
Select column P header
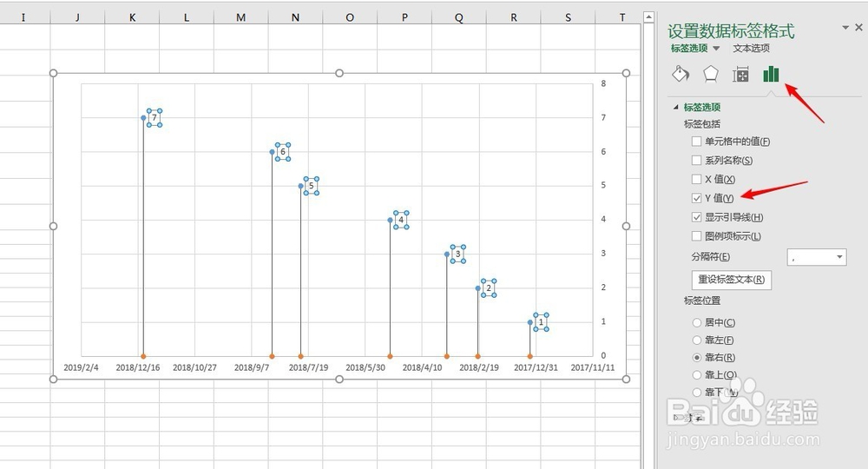pyautogui.click(x=404, y=17)
